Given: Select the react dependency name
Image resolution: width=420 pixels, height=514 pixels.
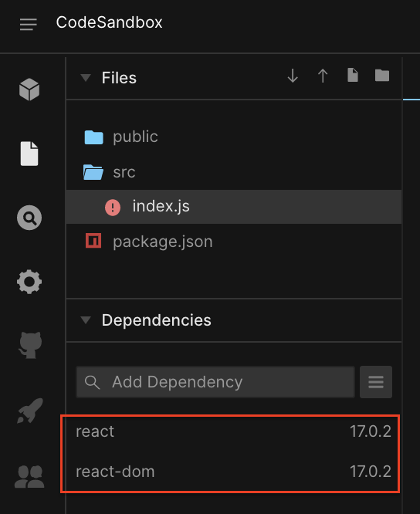Looking at the screenshot, I should point(95,431).
